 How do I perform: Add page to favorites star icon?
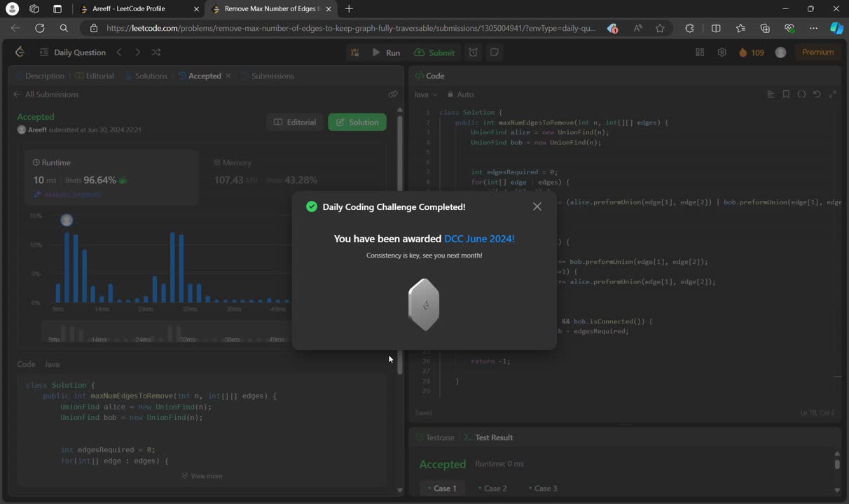coord(660,28)
